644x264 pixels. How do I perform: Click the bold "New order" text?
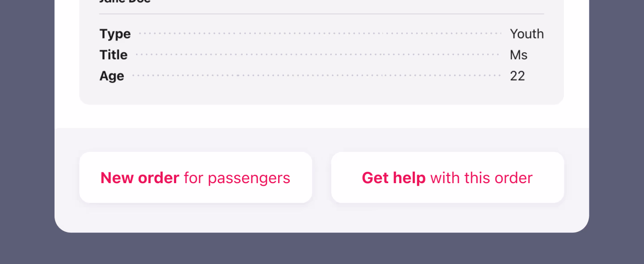(x=140, y=178)
